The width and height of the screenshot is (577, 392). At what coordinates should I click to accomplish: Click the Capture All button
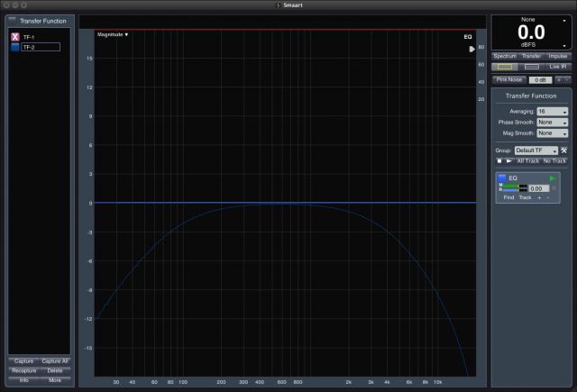click(55, 360)
